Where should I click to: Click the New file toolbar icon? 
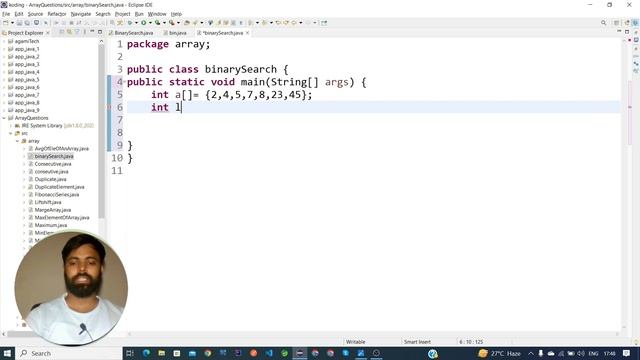[6, 23]
